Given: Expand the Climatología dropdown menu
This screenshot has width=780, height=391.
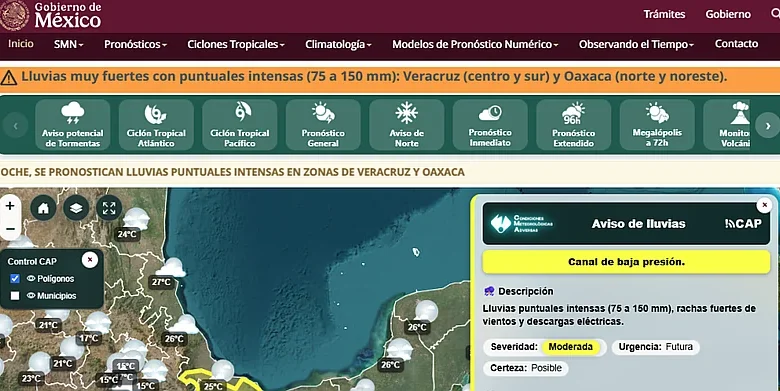Looking at the screenshot, I should [338, 44].
